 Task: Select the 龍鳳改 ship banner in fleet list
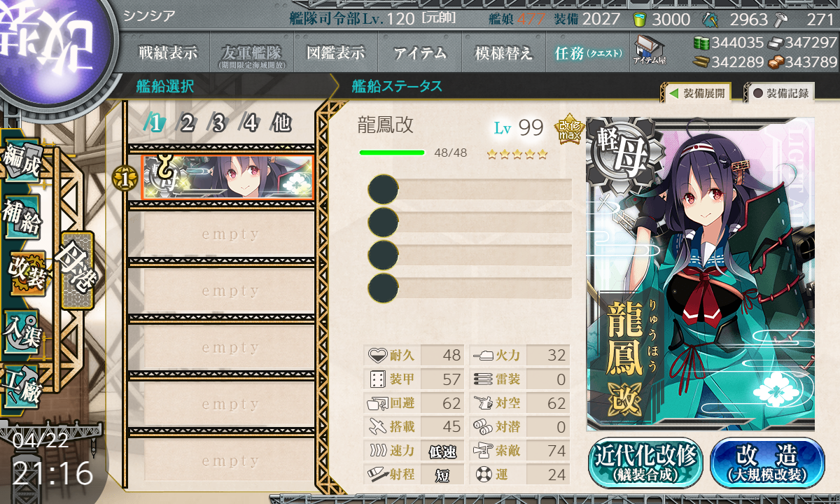[x=227, y=178]
